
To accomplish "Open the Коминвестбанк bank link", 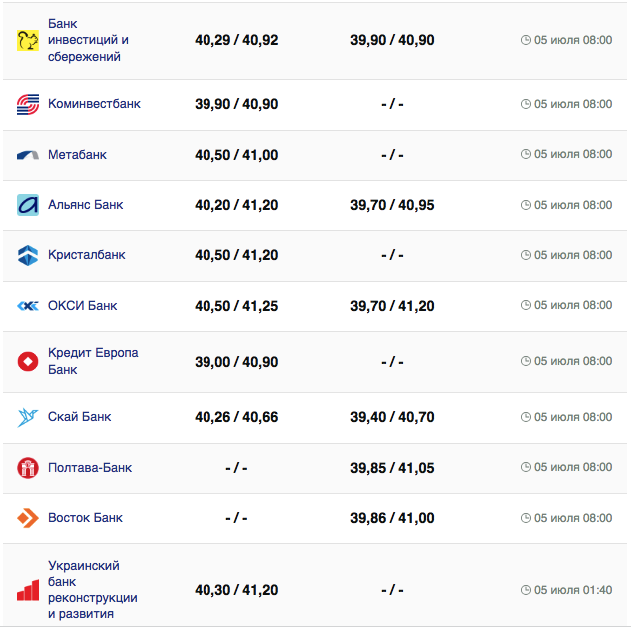I will click(94, 104).
